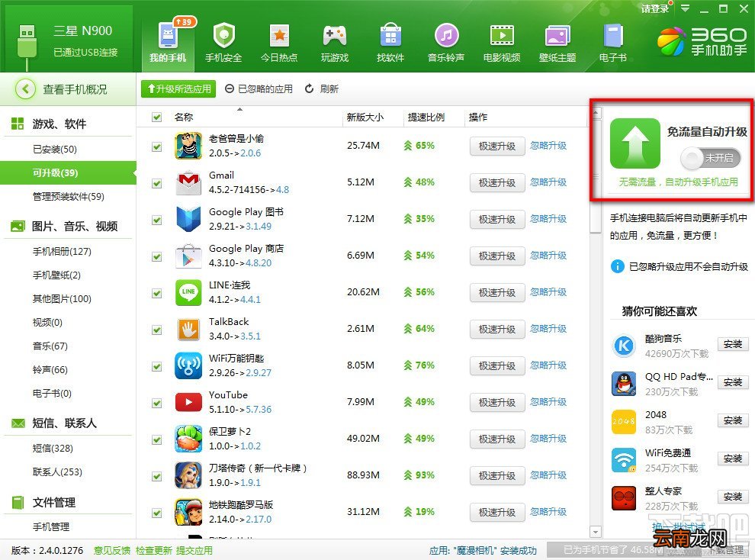
Task: Click the scrollbar up arrow
Action: [596, 113]
